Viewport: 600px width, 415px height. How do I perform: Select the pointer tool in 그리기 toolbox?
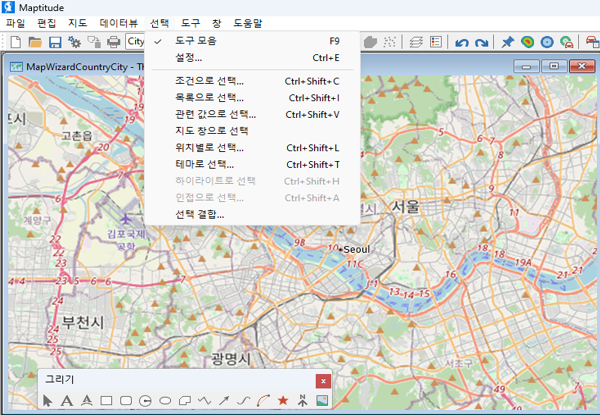click(48, 401)
